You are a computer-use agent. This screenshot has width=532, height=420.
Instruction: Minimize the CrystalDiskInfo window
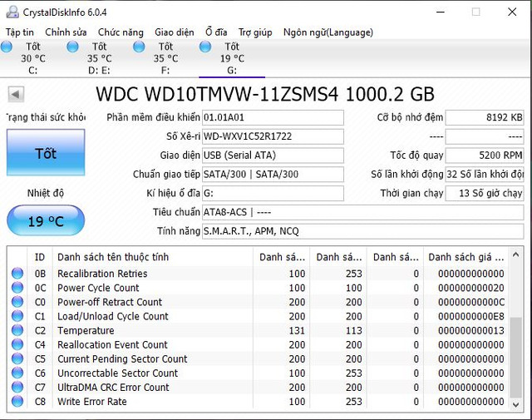(441, 12)
